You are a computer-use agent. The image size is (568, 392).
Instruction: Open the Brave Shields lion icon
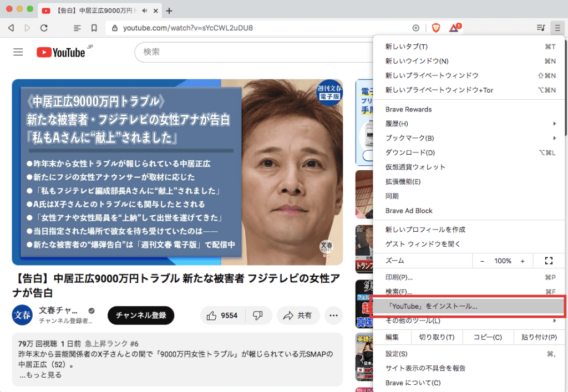pos(436,28)
